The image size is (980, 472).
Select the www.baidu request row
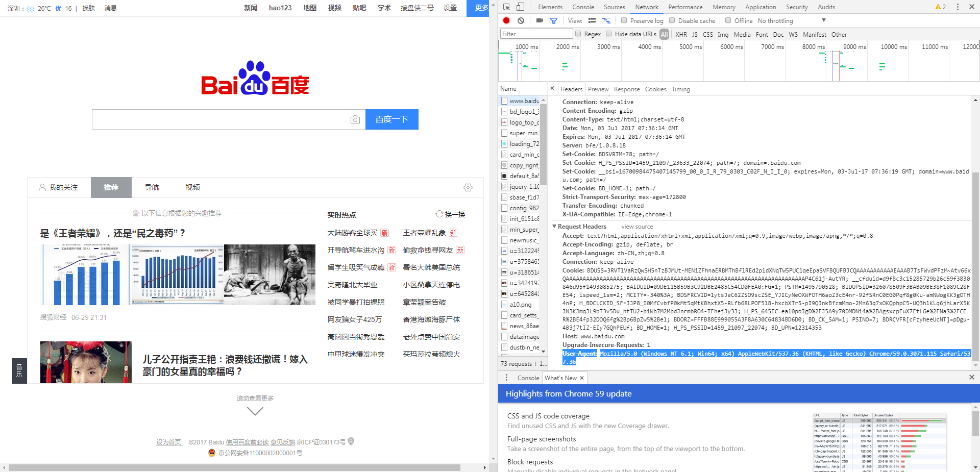pos(520,101)
